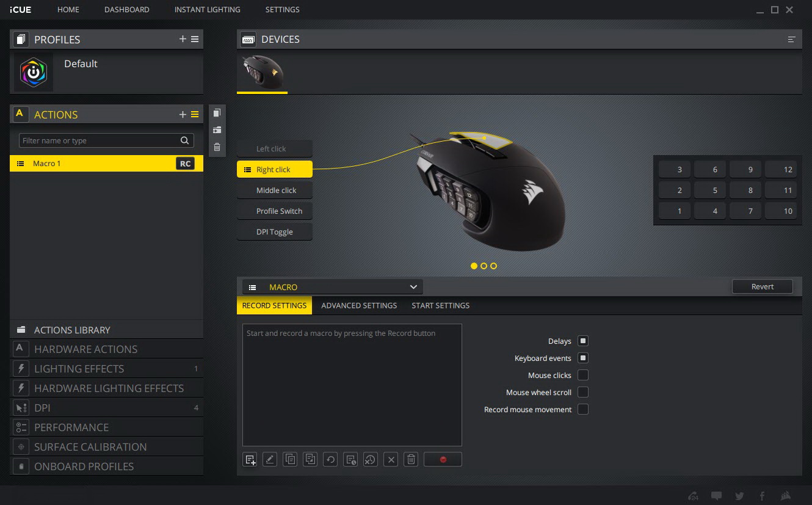The width and height of the screenshot is (812, 505).
Task: Add a new profile with the plus icon
Action: (183, 39)
